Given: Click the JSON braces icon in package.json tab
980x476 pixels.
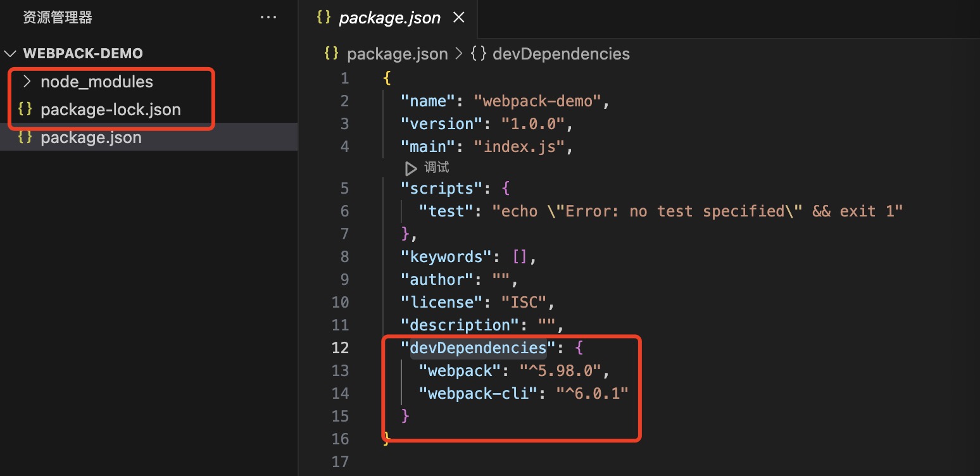Looking at the screenshot, I should tap(324, 18).
